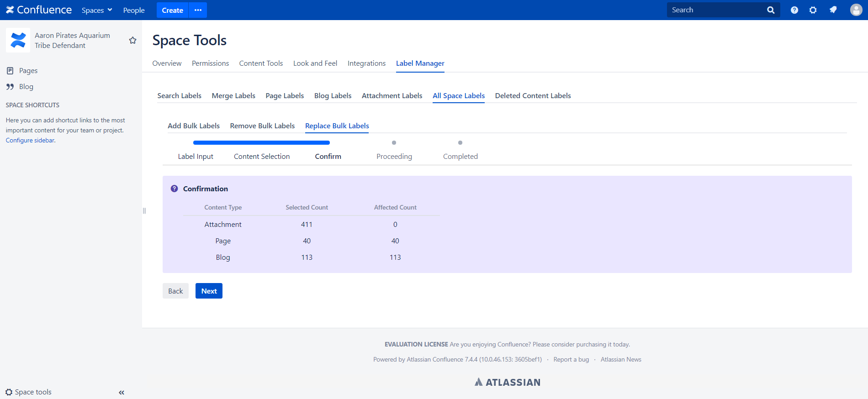868x399 pixels.
Task: Click into the Search input field
Action: (717, 10)
